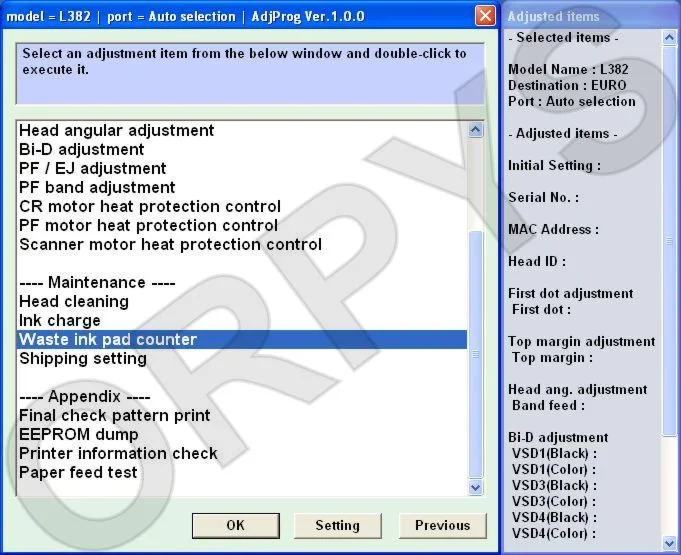The height and width of the screenshot is (555, 681).
Task: Click the adjustment list scrollbar thumb
Action: coord(476,354)
